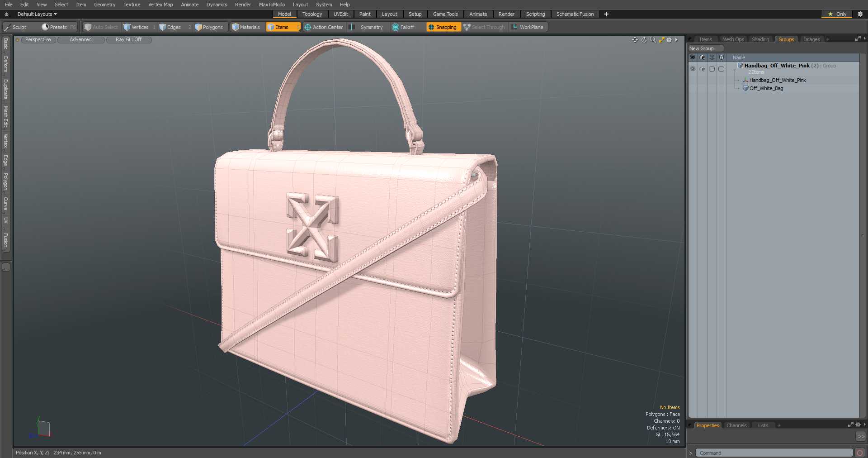
Task: Click the star Only button
Action: click(837, 14)
